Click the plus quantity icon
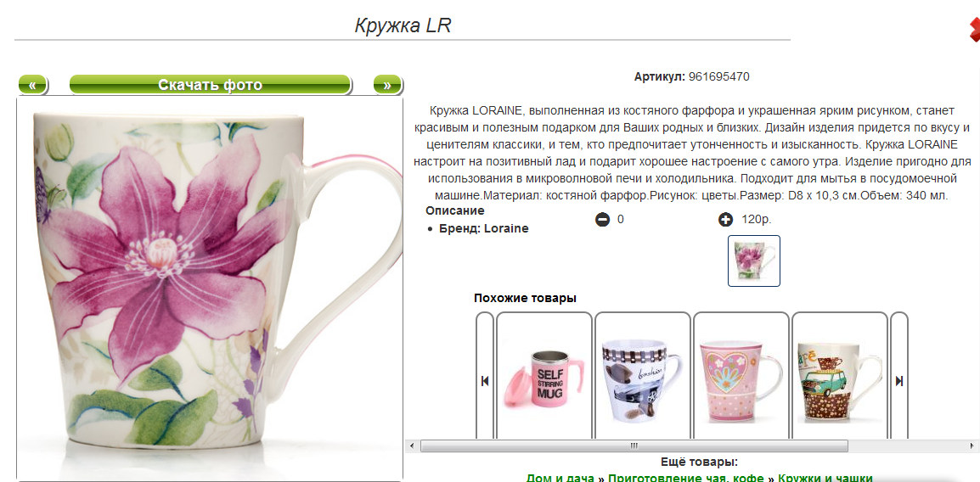This screenshot has width=980, height=482. (x=725, y=220)
